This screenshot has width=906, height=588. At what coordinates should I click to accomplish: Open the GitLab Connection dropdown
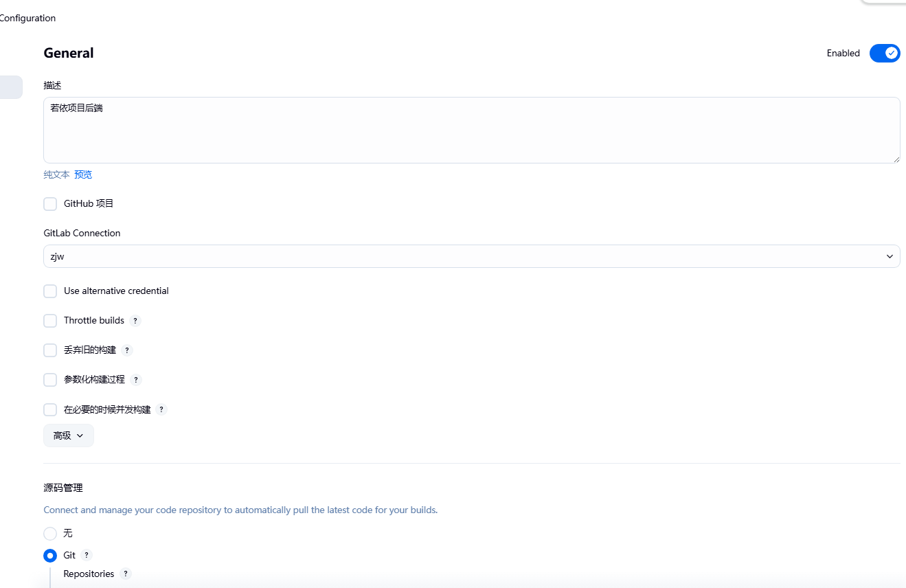tap(471, 256)
